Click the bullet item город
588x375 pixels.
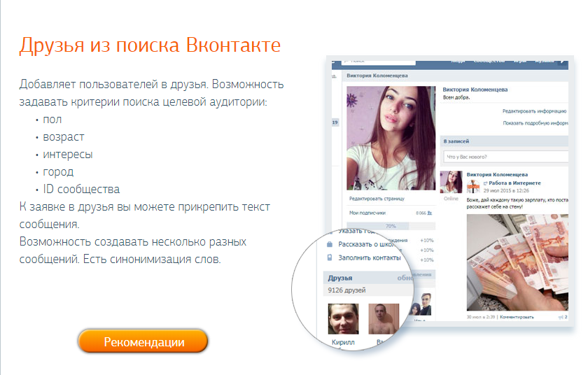pos(58,172)
